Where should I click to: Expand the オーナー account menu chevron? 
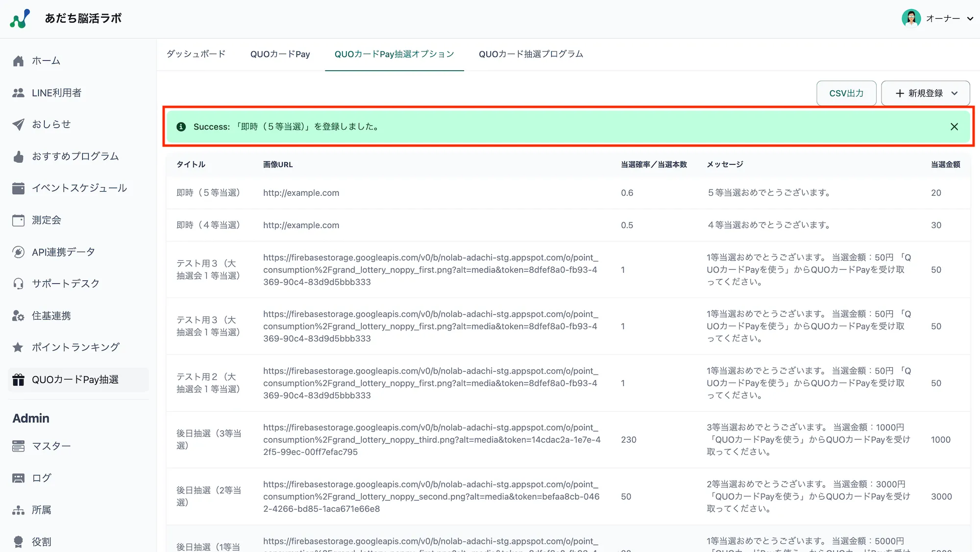click(970, 19)
